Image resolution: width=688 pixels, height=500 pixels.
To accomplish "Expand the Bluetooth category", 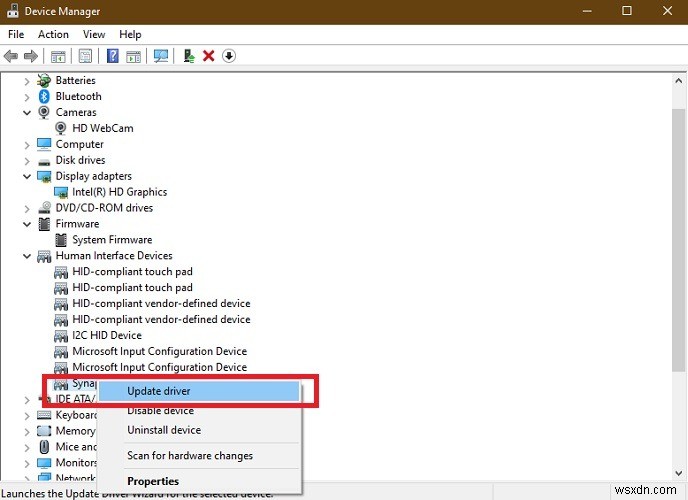I will coord(27,97).
